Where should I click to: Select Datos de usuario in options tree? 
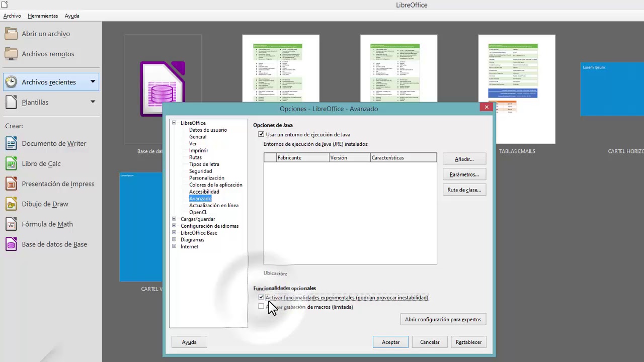(208, 130)
